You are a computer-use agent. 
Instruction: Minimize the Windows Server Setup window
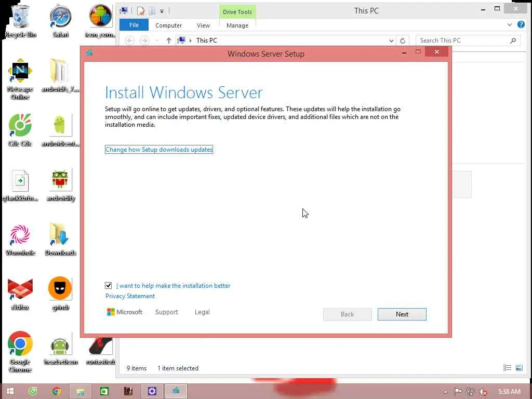click(x=404, y=52)
